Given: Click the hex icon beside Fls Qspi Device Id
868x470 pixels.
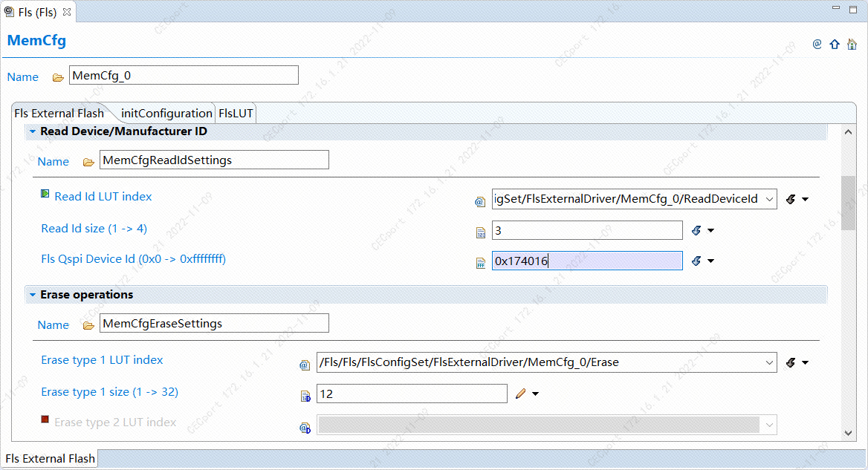Looking at the screenshot, I should (x=480, y=262).
